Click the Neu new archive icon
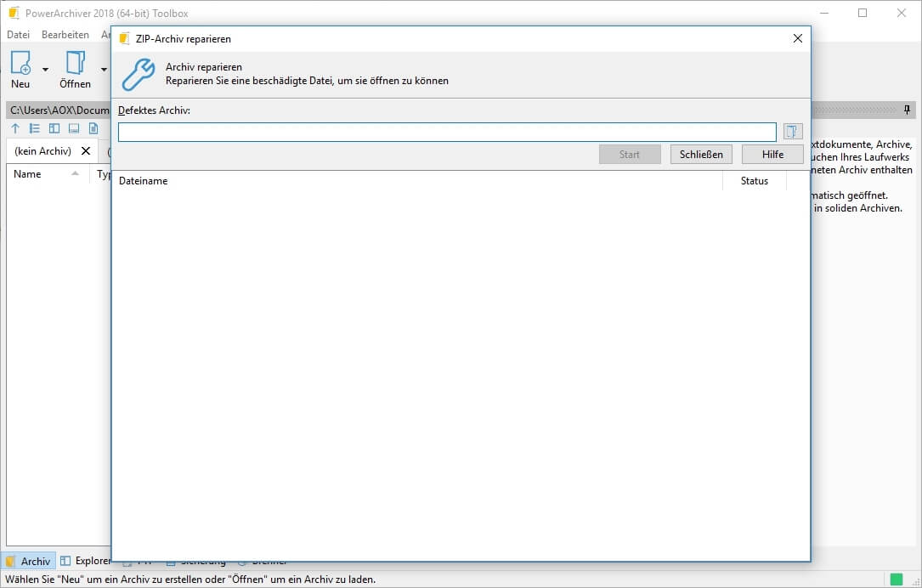 pyautogui.click(x=20, y=63)
